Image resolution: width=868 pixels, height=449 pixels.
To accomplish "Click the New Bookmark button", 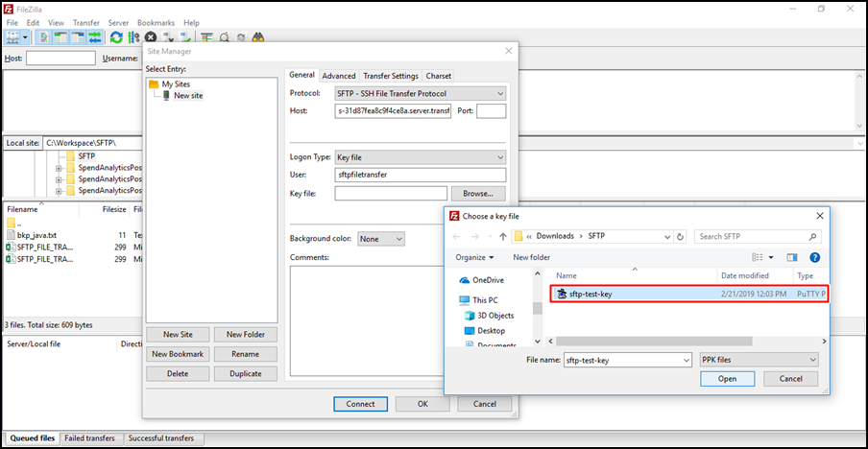I will point(178,354).
